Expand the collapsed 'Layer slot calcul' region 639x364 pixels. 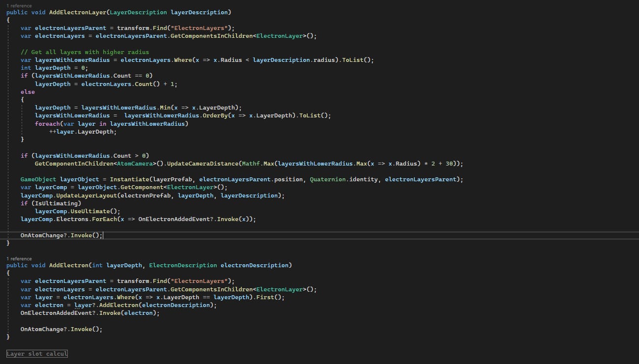pyautogui.click(x=37, y=354)
